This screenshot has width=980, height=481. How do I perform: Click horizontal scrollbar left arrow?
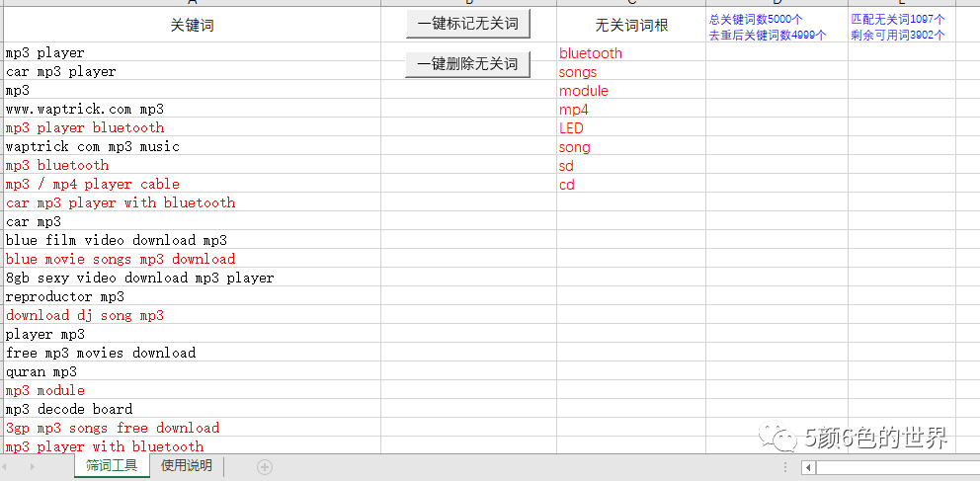(x=808, y=467)
